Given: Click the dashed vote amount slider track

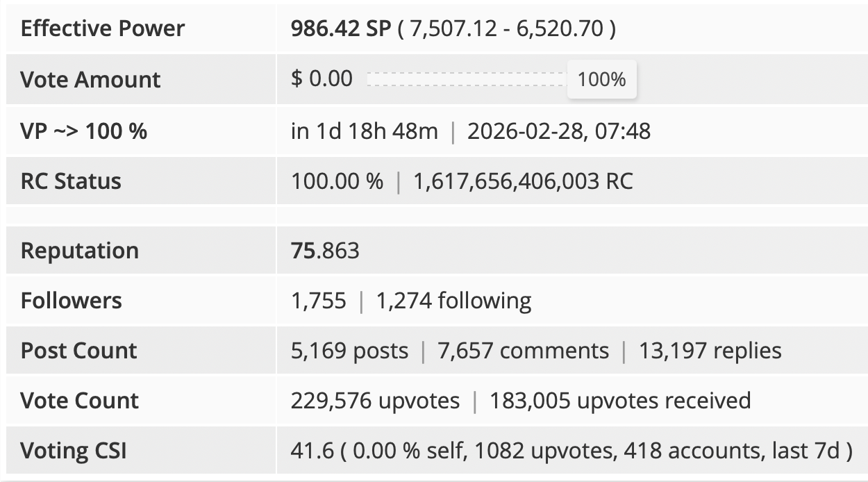Looking at the screenshot, I should [467, 79].
